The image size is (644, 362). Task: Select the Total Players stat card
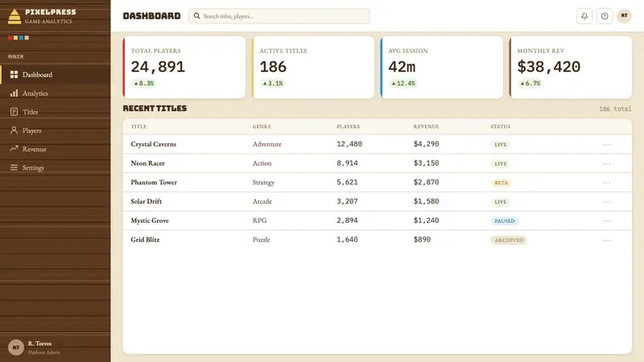(x=184, y=68)
